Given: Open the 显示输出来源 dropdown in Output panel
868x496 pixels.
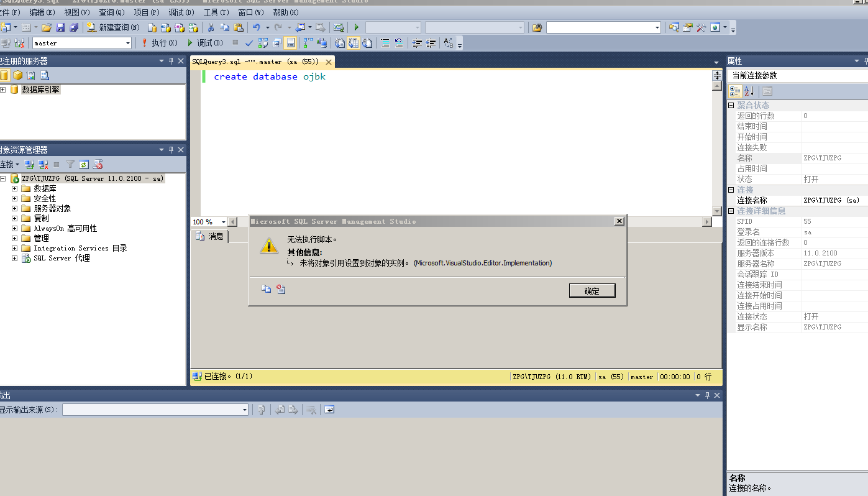Looking at the screenshot, I should 245,410.
